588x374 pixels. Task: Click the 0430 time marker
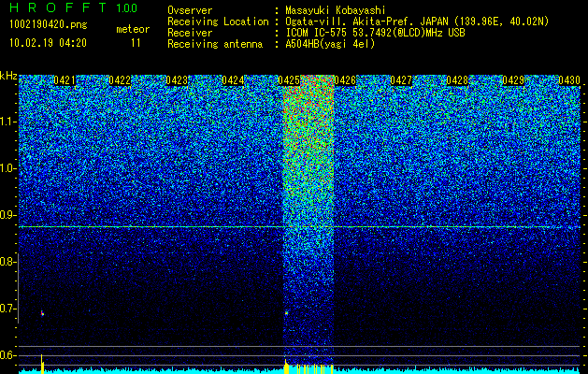[569, 80]
